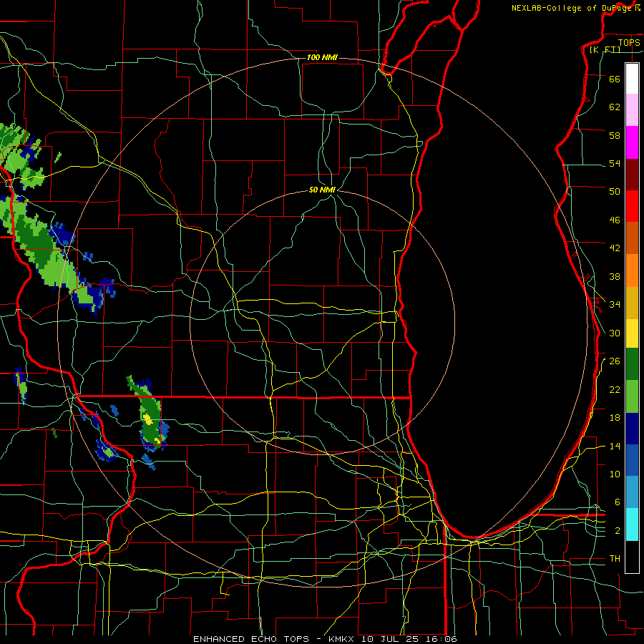
Task: Pick the light blue legend swatch
Action: [x=632, y=492]
